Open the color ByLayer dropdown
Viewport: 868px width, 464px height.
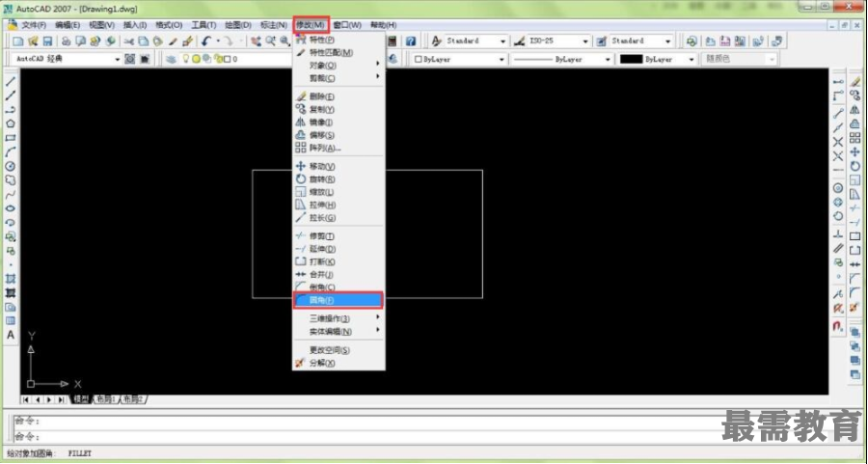pos(502,59)
